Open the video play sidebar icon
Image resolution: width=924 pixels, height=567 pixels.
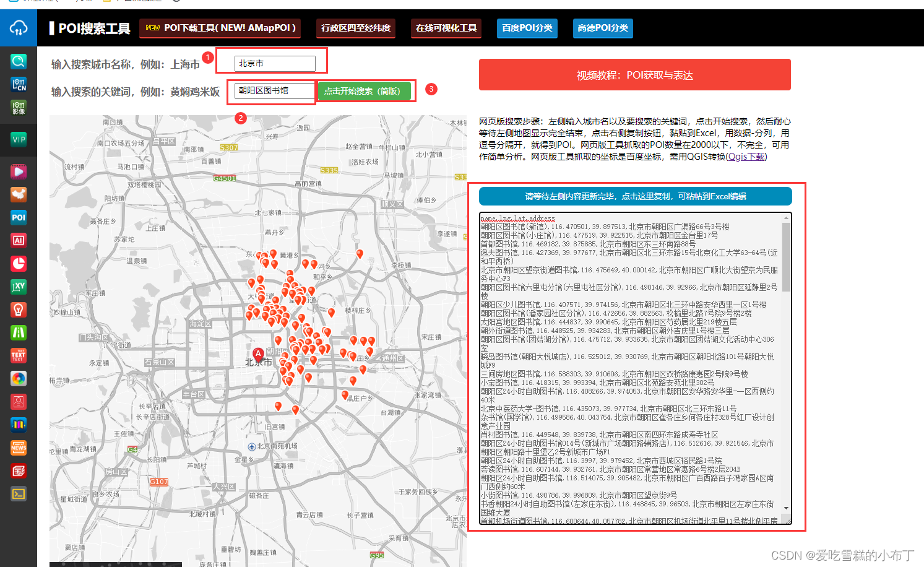tap(19, 171)
